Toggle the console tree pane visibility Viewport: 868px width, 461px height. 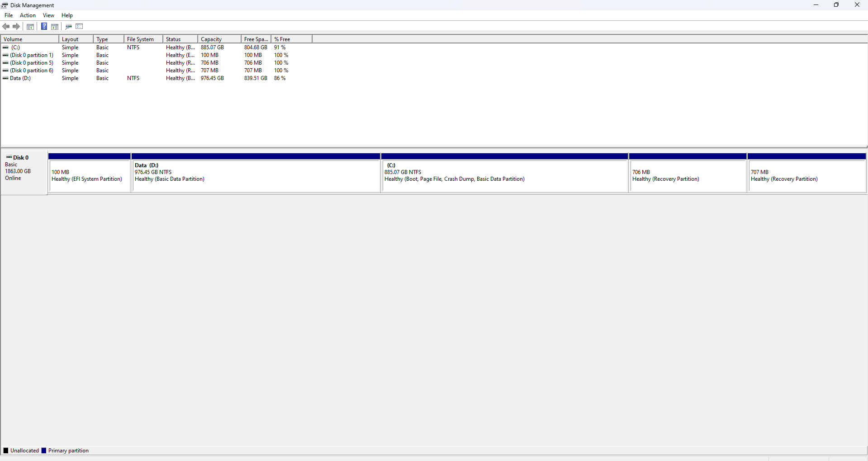[x=30, y=26]
